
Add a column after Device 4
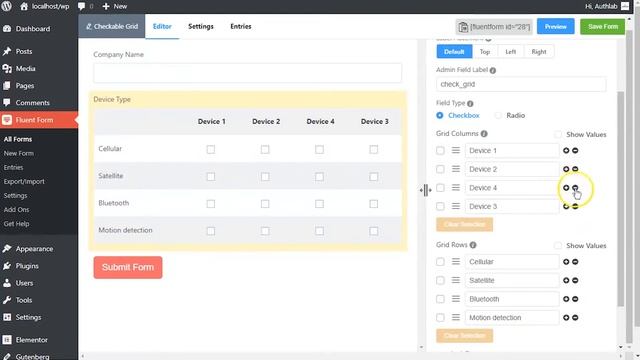[566, 188]
